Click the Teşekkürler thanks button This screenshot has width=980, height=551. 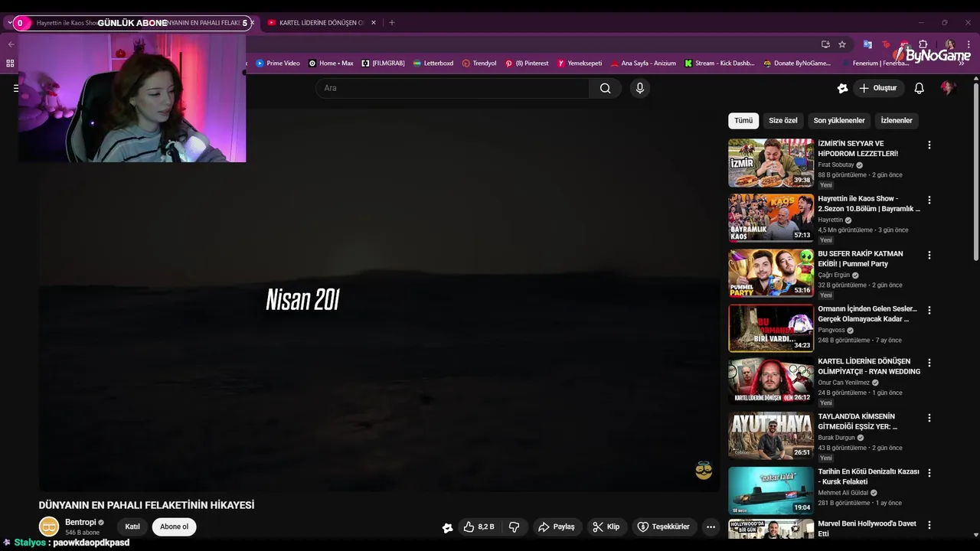click(664, 527)
